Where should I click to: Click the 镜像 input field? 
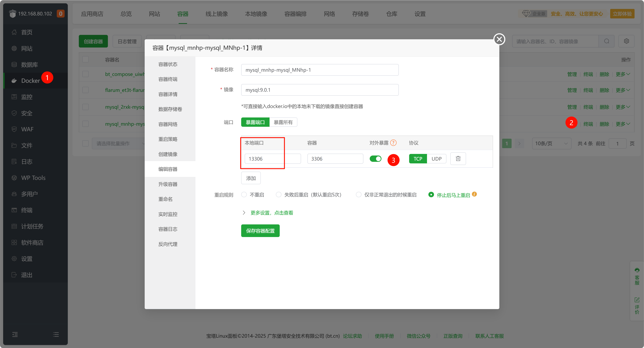[319, 90]
